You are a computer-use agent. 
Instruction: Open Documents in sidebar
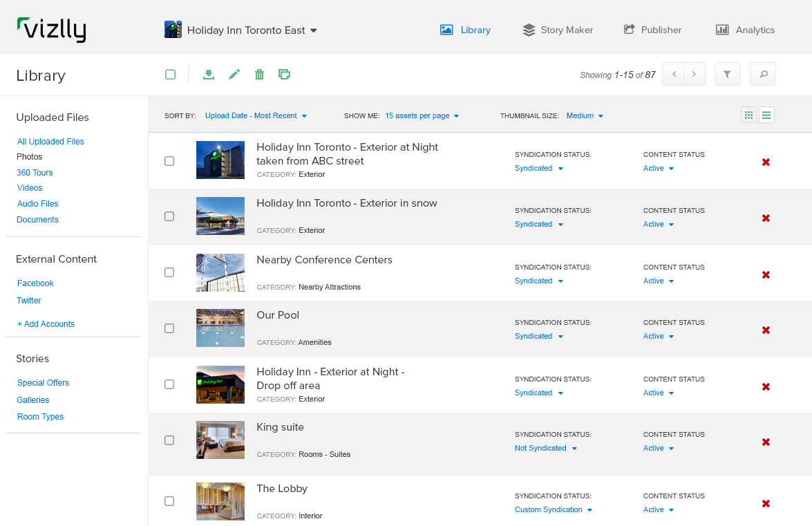coord(37,220)
